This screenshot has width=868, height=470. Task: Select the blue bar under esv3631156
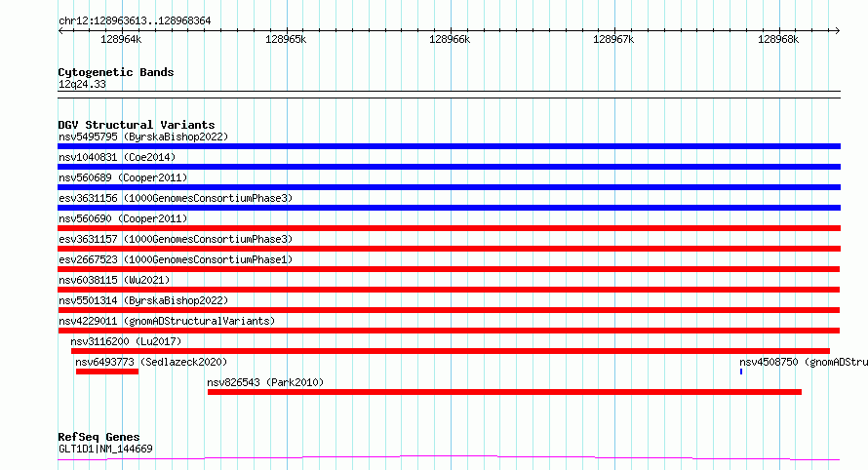449,208
